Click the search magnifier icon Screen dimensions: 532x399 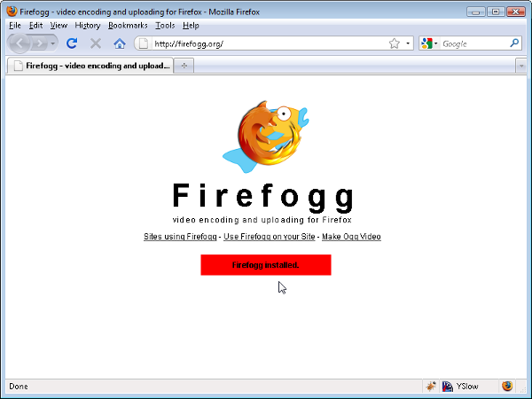[x=514, y=43]
